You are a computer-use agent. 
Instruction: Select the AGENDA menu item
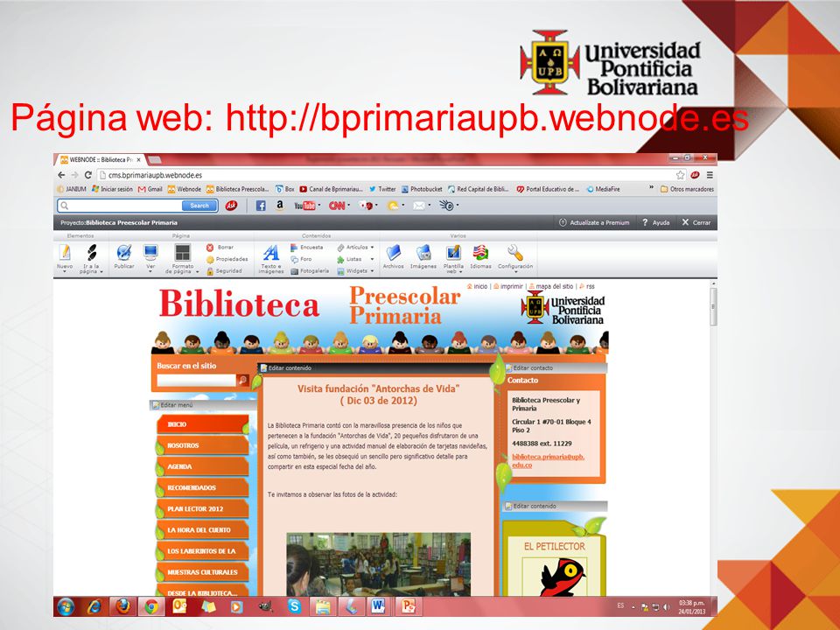pyautogui.click(x=202, y=466)
